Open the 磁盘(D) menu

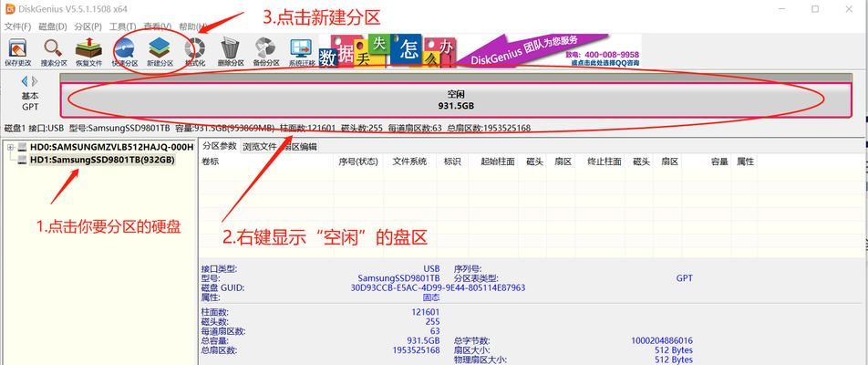[53, 26]
